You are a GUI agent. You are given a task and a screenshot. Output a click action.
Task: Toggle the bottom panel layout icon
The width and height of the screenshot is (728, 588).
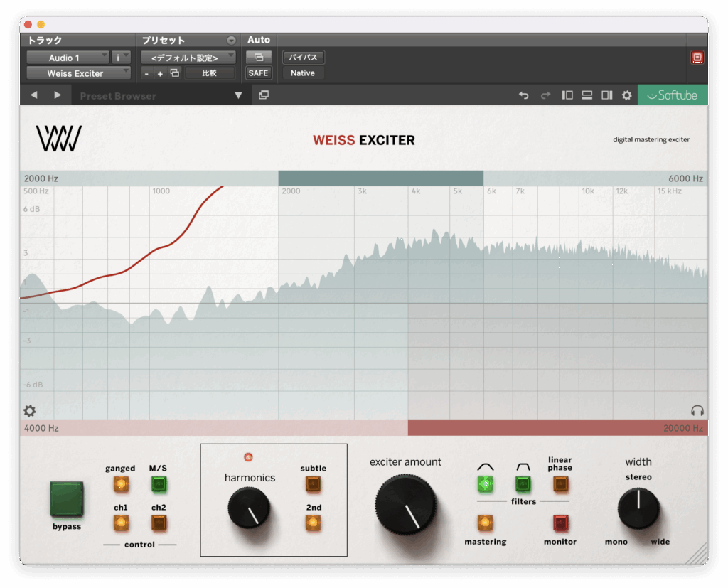(x=587, y=95)
